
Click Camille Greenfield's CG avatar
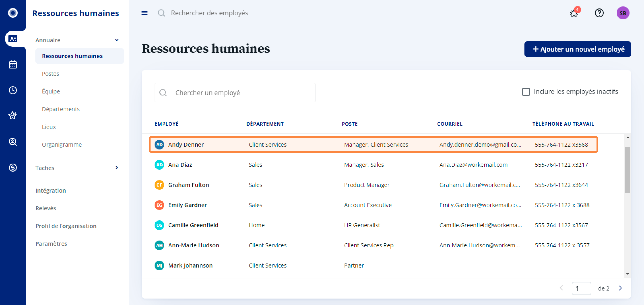click(159, 225)
